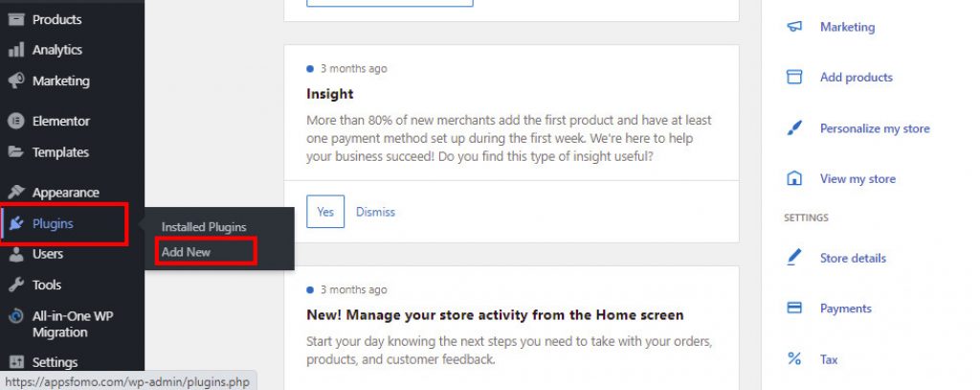Click the Marketing megaphone icon in sidebar
980x390 pixels.
(x=16, y=80)
